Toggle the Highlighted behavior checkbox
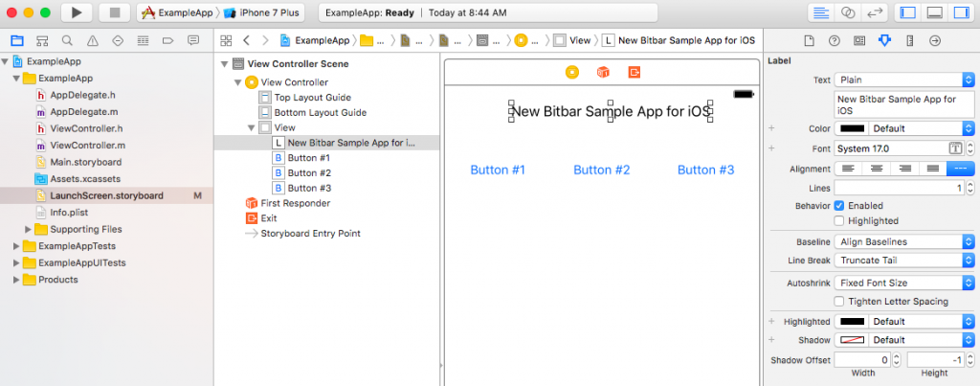980x386 pixels. coord(839,221)
